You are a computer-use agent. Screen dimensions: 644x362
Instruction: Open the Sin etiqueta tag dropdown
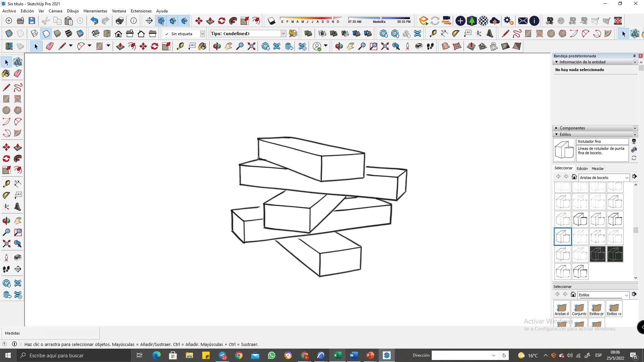click(202, 34)
